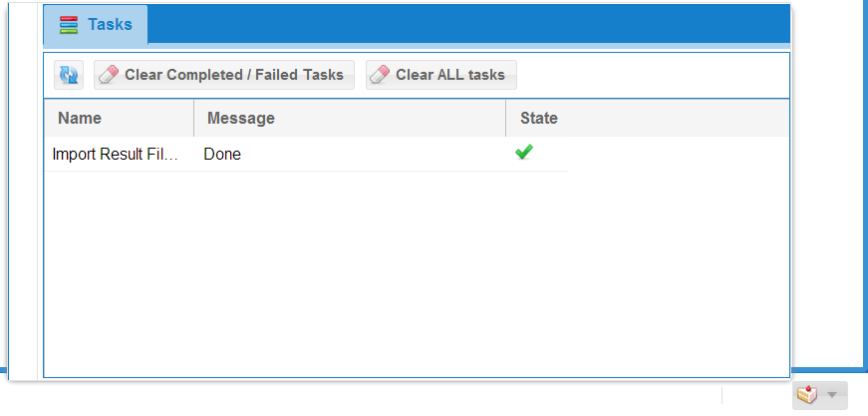868x416 pixels.
Task: Sort by the State column header
Action: point(539,118)
